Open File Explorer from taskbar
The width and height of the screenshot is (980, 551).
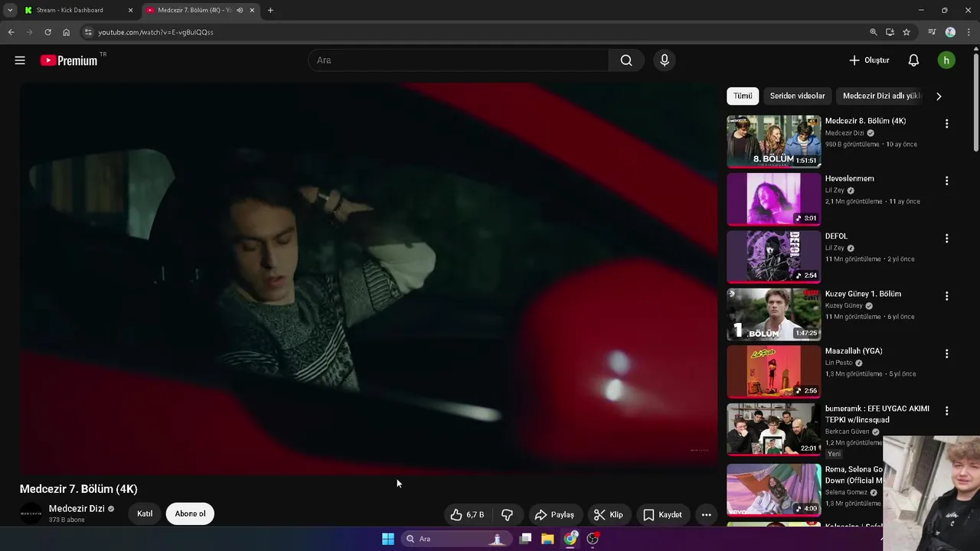[547, 539]
